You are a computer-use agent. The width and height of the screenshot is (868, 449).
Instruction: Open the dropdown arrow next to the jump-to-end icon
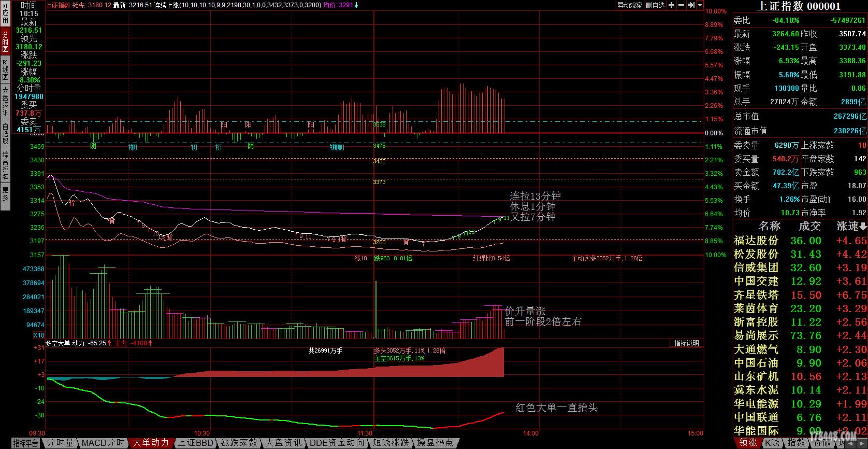tap(700, 5)
